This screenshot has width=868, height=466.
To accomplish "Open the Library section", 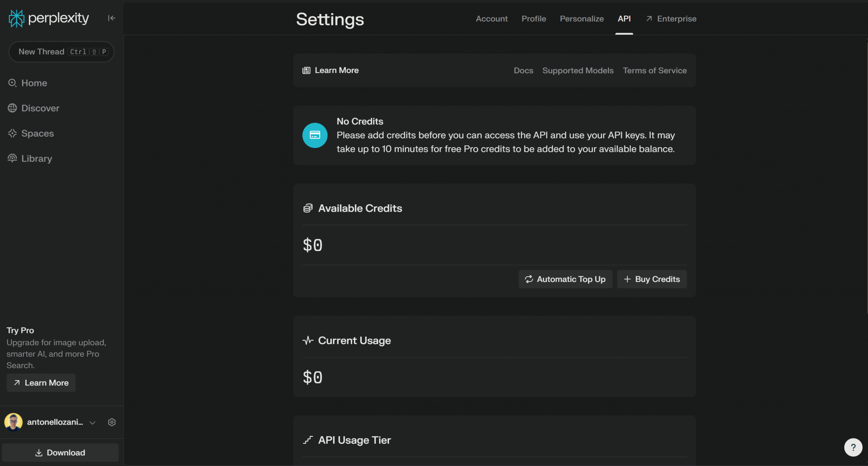I will tap(36, 158).
